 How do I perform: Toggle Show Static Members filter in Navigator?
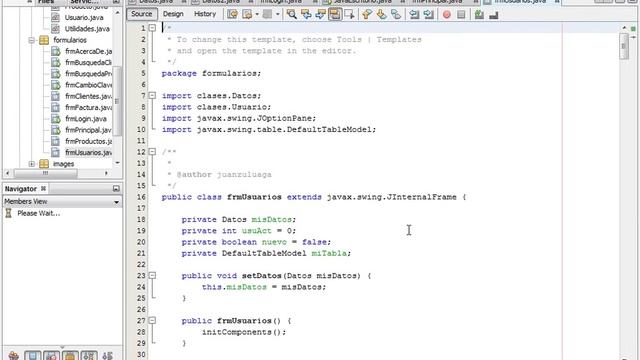[51, 356]
